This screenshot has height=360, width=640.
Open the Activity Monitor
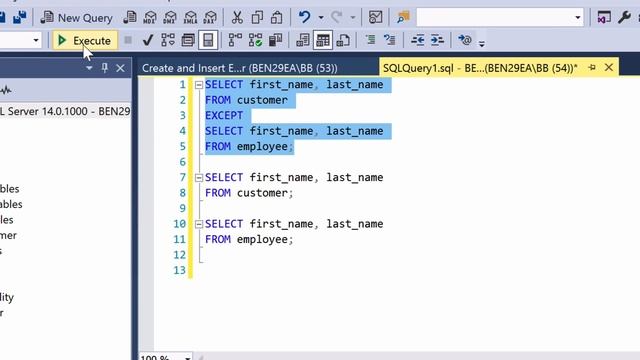click(x=376, y=17)
